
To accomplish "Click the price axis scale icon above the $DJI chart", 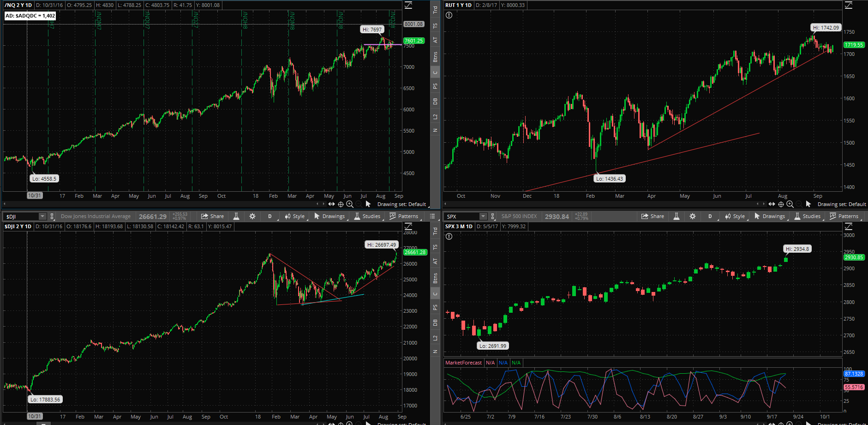I will coord(408,226).
